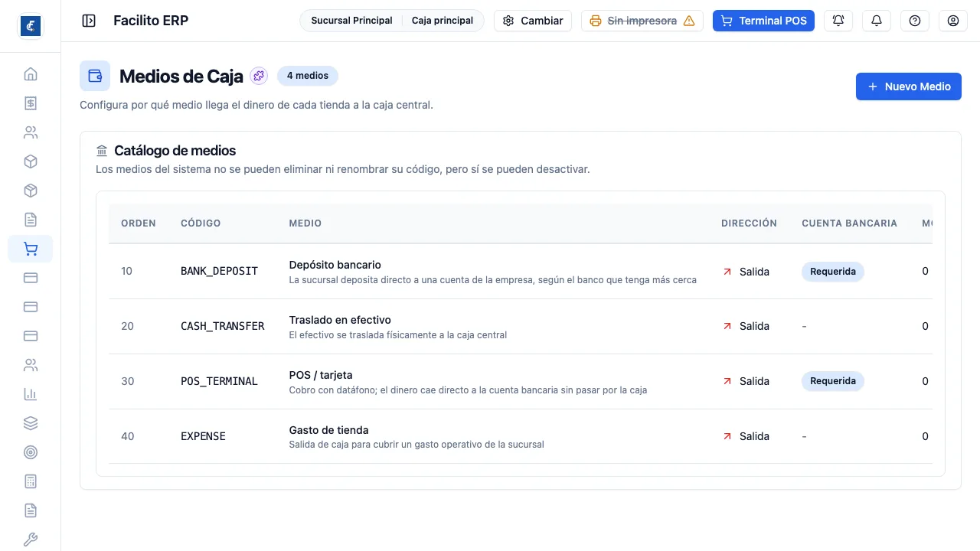Click the Caja principal selector
The image size is (980, 551).
(x=443, y=21)
